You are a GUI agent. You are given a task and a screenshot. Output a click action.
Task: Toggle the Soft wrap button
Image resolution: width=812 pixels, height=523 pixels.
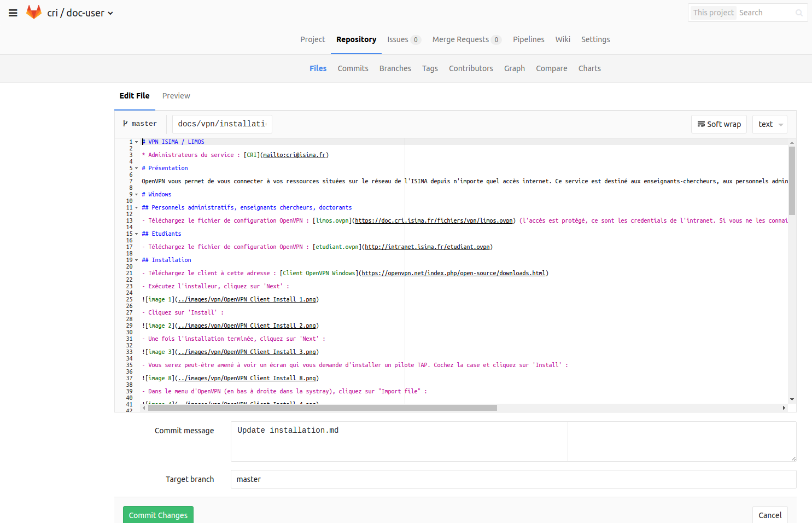pos(719,124)
